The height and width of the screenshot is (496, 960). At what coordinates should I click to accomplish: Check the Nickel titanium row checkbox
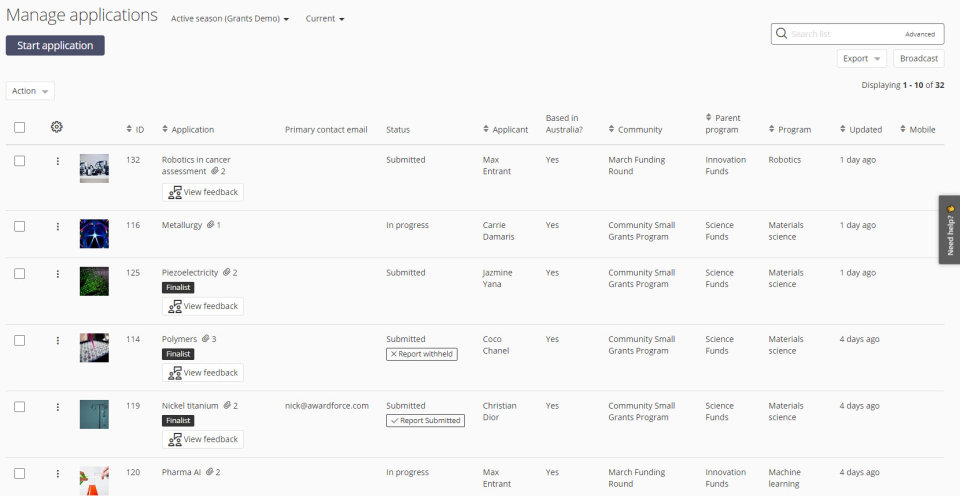[20, 407]
